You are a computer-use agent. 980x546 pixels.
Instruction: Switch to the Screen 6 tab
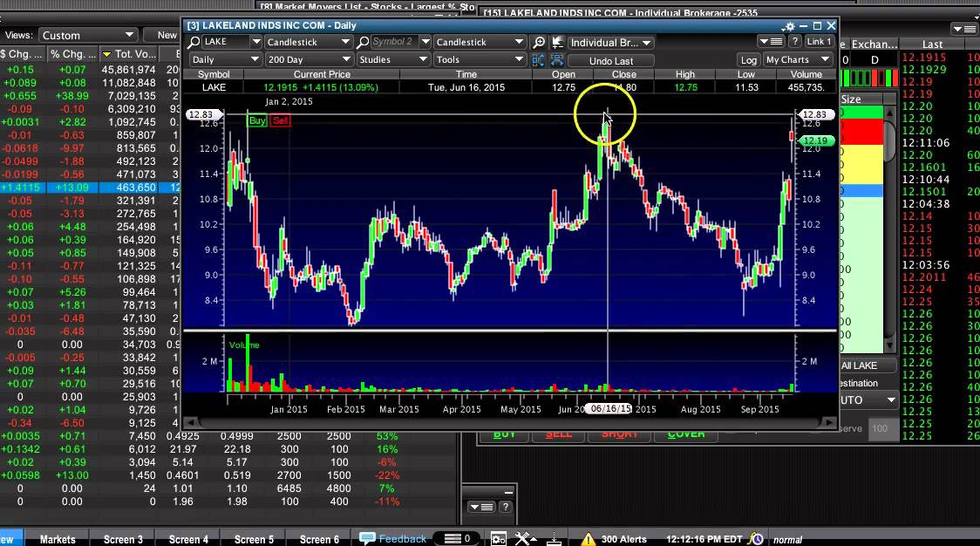click(x=319, y=539)
